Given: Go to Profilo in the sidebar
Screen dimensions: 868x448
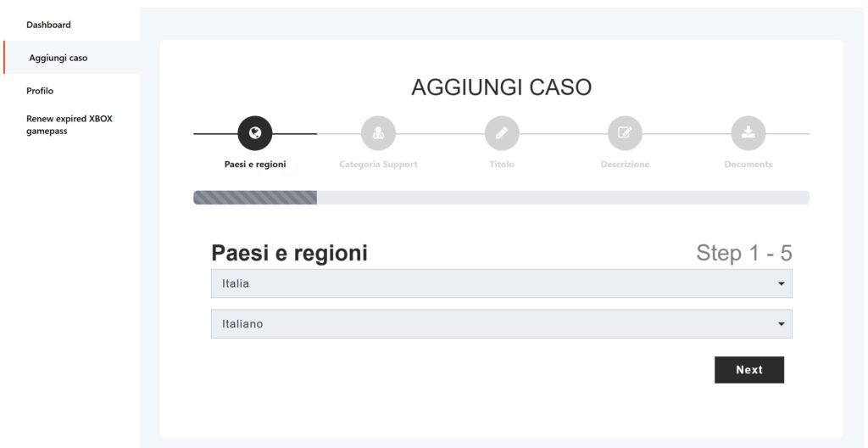Looking at the screenshot, I should tap(40, 91).
